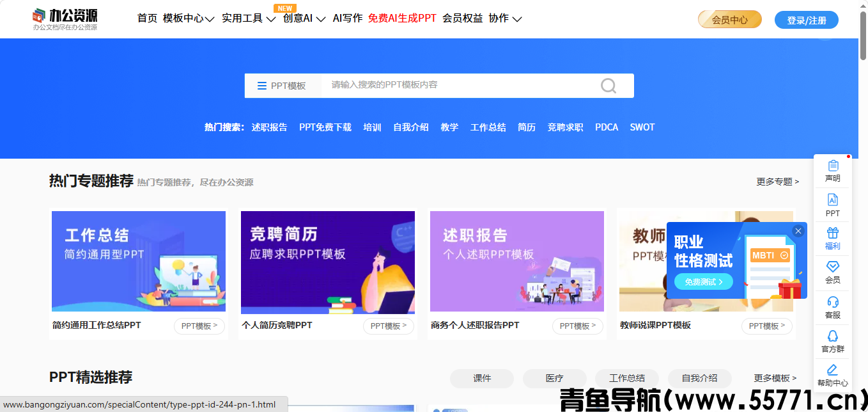
Task: Select hot search 简历
Action: tap(527, 127)
